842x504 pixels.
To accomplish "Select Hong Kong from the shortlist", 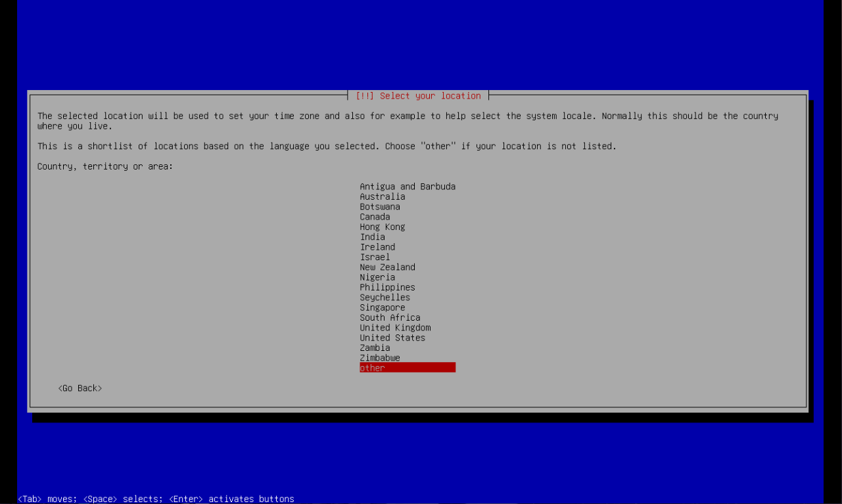I will coord(382,227).
